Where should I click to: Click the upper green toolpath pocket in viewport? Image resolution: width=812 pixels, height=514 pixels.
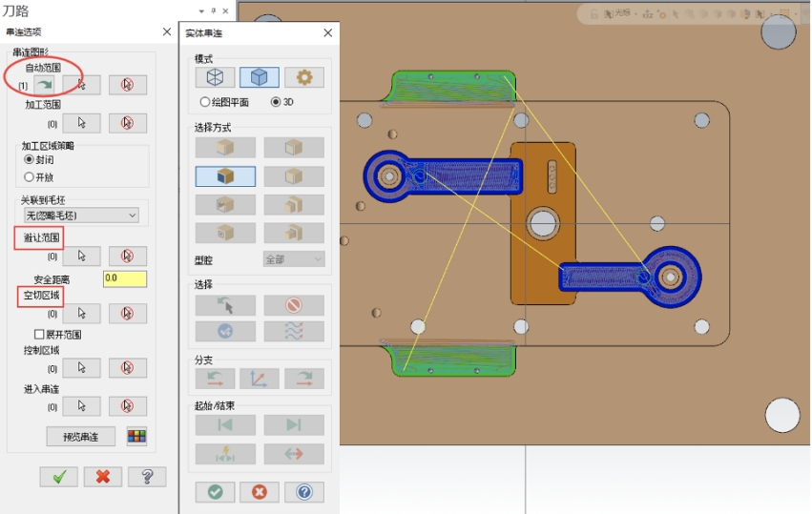(x=450, y=87)
